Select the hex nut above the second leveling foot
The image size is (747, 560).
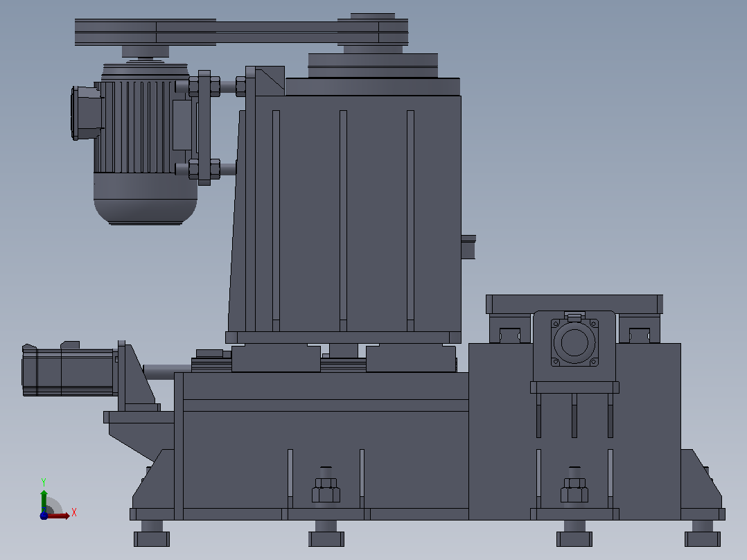[x=326, y=491]
